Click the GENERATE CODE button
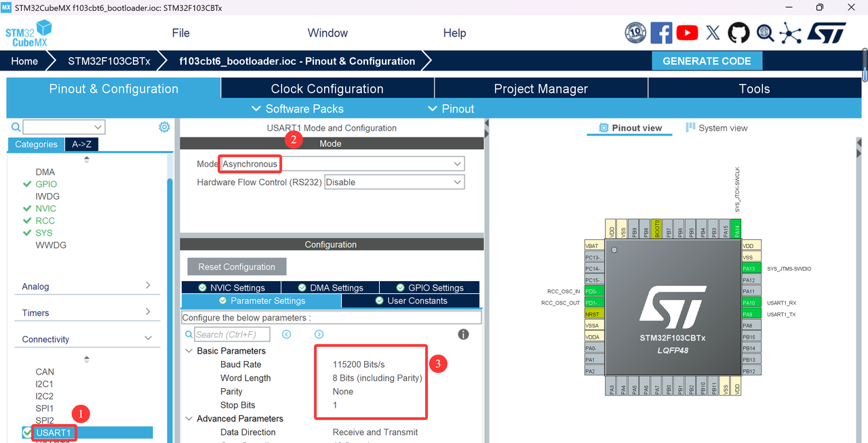This screenshot has width=868, height=443. (707, 61)
